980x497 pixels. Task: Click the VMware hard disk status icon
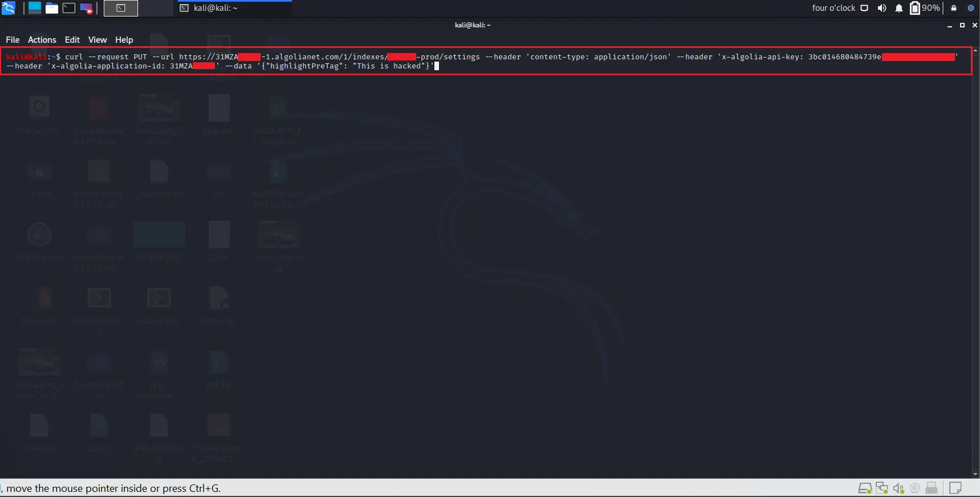865,488
